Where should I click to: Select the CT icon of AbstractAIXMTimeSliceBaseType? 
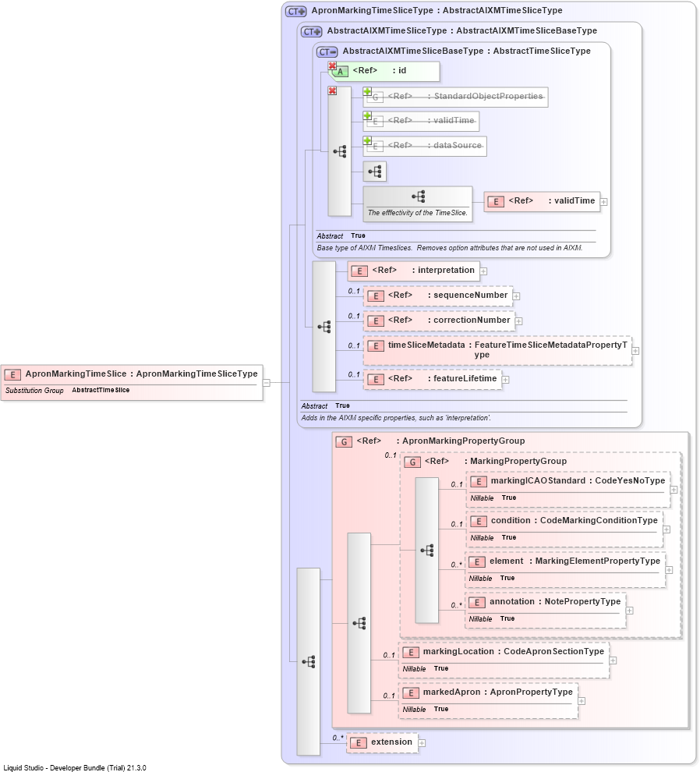click(327, 51)
